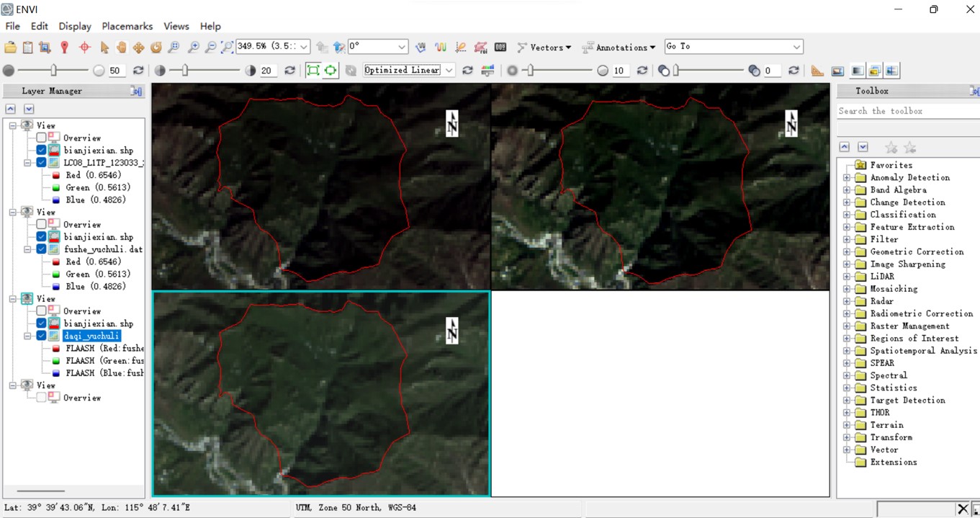Activate the Zoom In magnifier tool
Screen dimensions: 980x518
(194, 47)
